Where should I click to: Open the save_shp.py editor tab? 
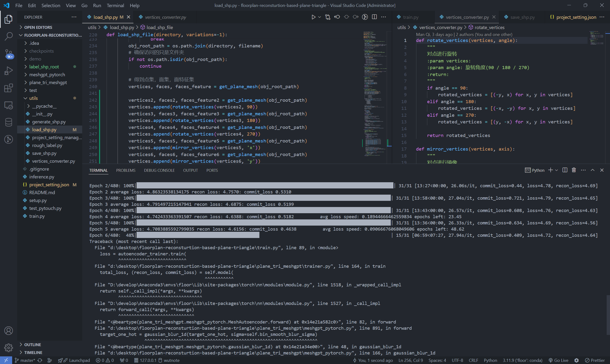coord(522,17)
